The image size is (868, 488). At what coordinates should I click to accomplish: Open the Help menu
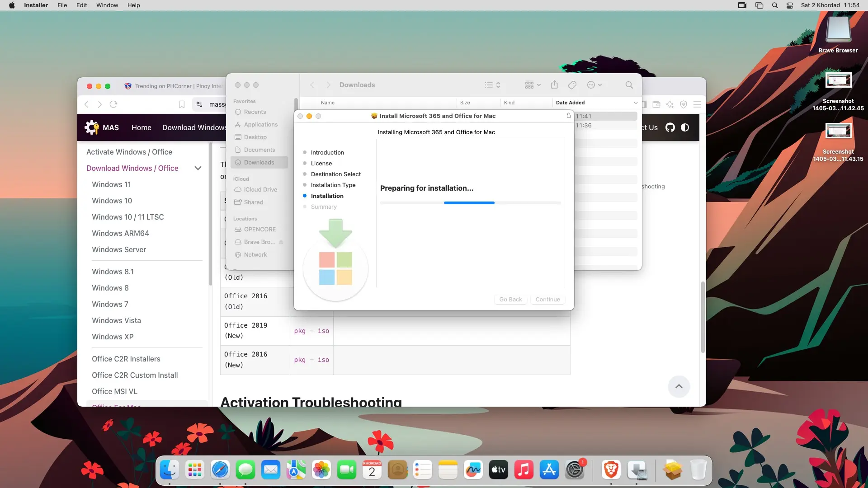click(x=133, y=5)
